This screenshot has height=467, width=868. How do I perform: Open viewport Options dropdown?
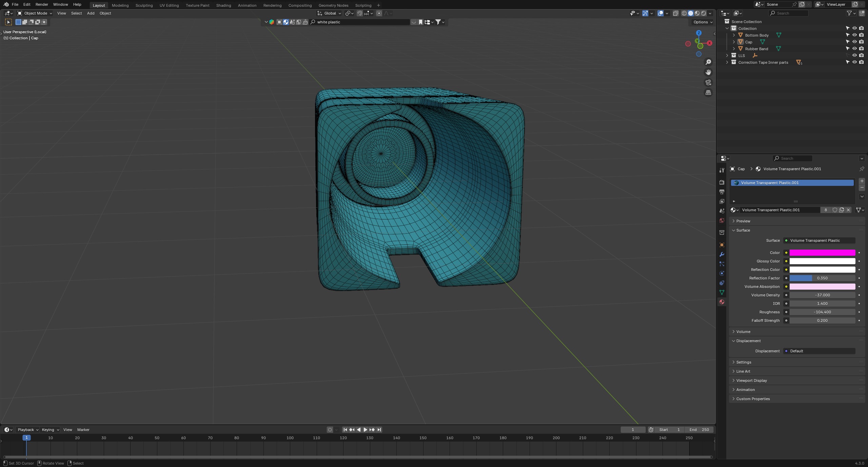[703, 22]
